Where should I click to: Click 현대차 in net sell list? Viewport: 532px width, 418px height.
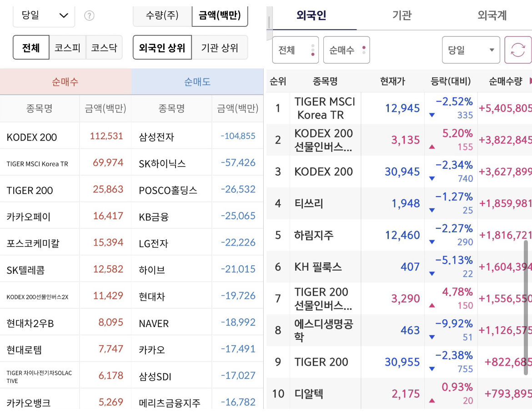pos(152,297)
